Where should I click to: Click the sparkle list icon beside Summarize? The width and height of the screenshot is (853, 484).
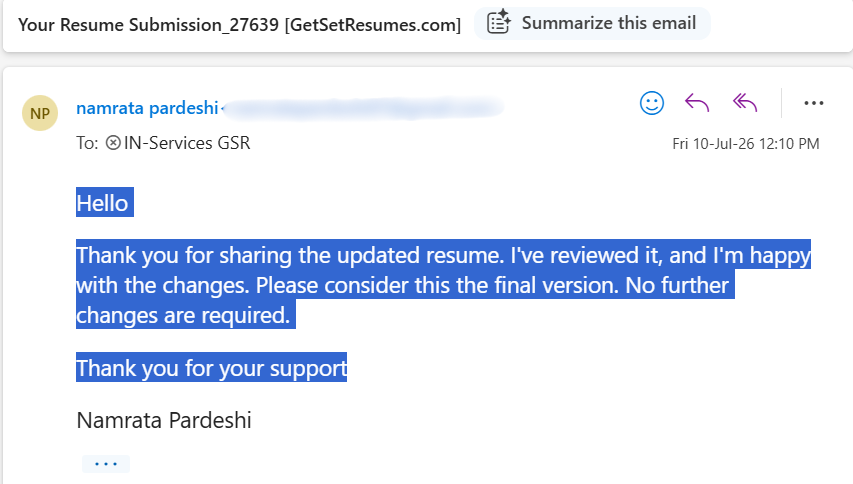pos(498,23)
